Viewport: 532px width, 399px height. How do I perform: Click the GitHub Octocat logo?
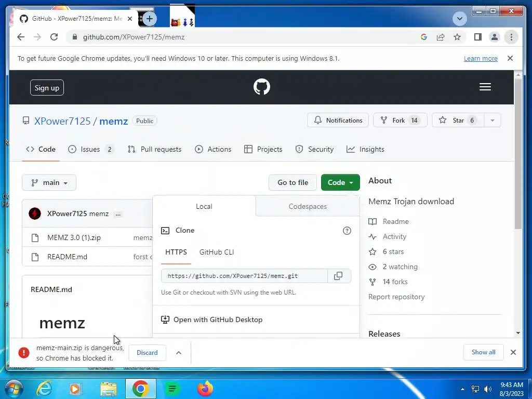tap(262, 87)
